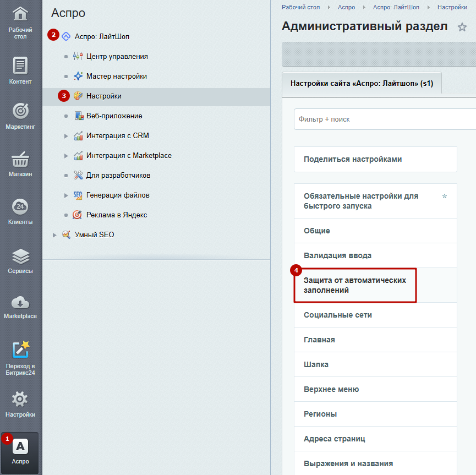Screen dimensions: 476x475
Task: Open the Marketplace cloud download icon
Action: click(x=20, y=303)
